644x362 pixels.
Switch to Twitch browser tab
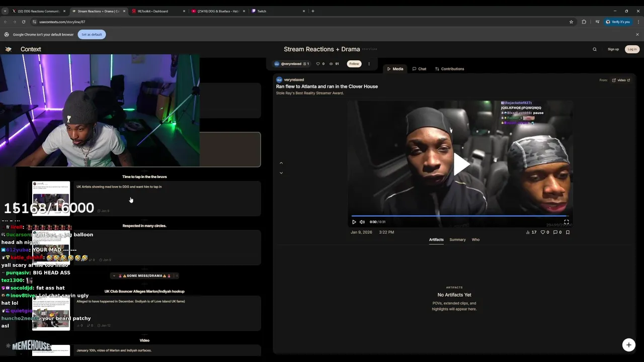[x=278, y=11]
